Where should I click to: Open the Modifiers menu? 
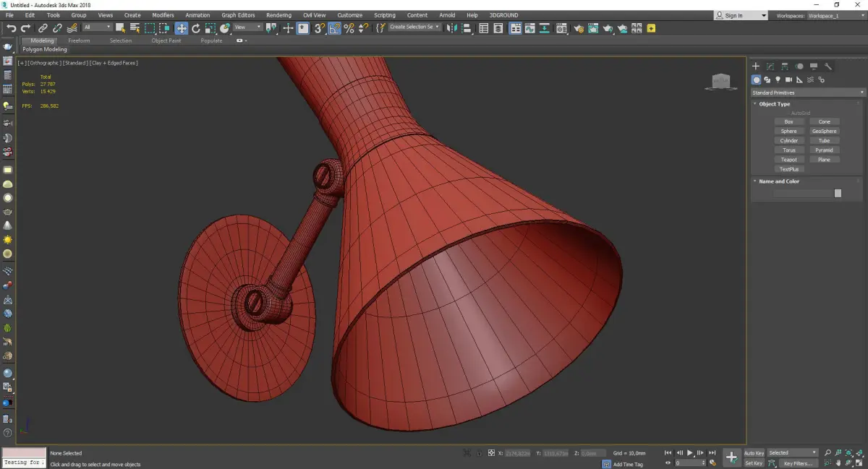point(163,15)
